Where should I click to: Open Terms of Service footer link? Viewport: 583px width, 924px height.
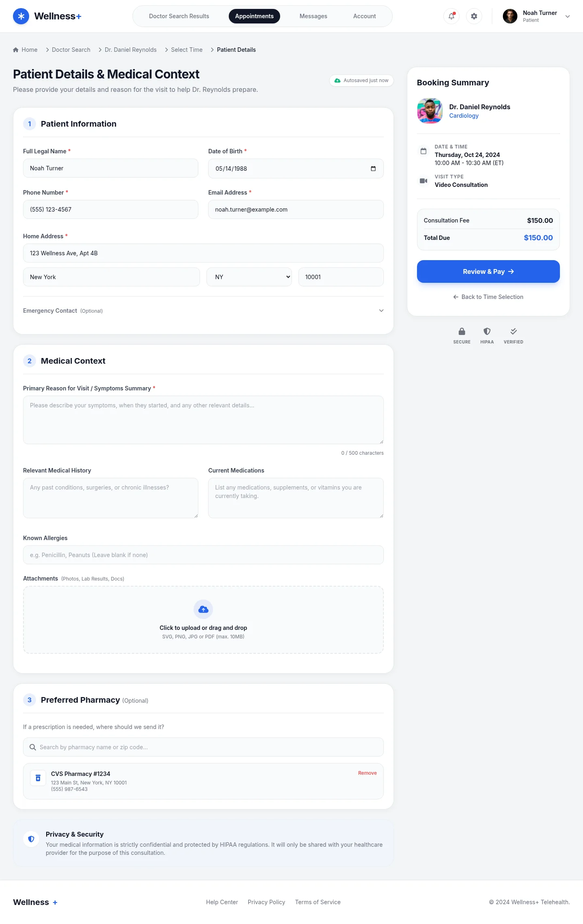coord(318,902)
